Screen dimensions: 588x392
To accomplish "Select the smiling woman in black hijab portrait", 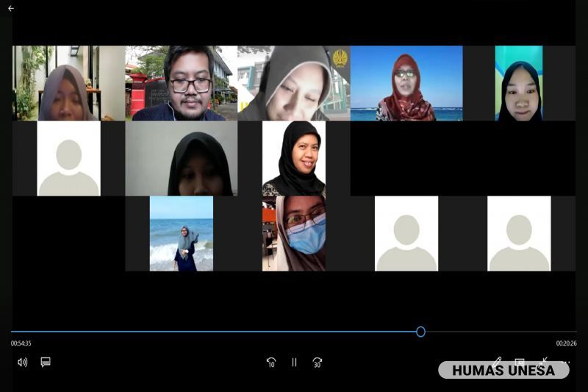I will pyautogui.click(x=294, y=158).
